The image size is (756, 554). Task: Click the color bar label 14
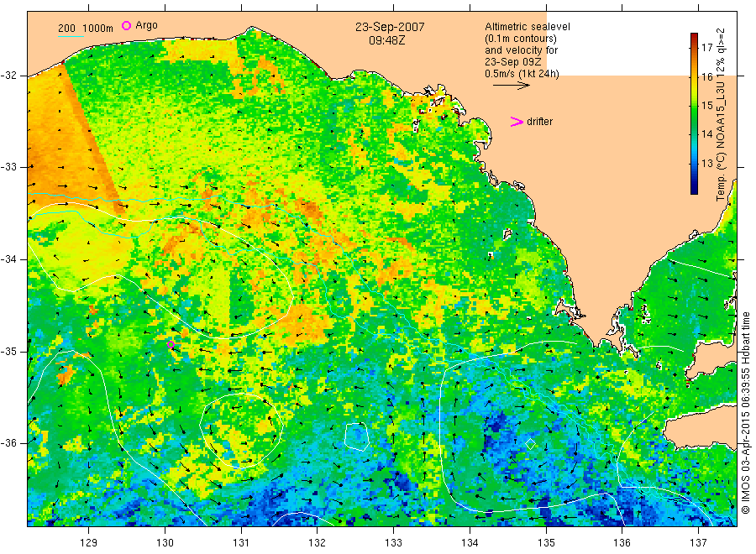click(706, 134)
